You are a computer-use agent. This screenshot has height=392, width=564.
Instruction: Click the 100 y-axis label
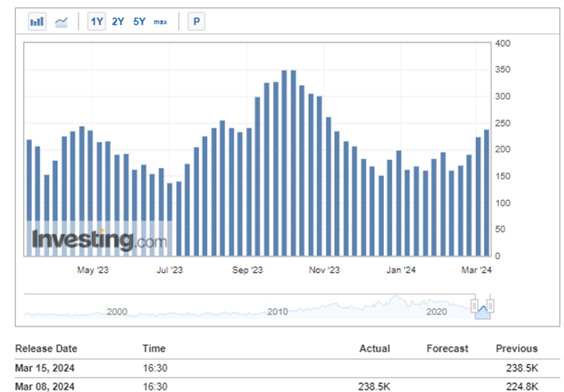pos(502,203)
